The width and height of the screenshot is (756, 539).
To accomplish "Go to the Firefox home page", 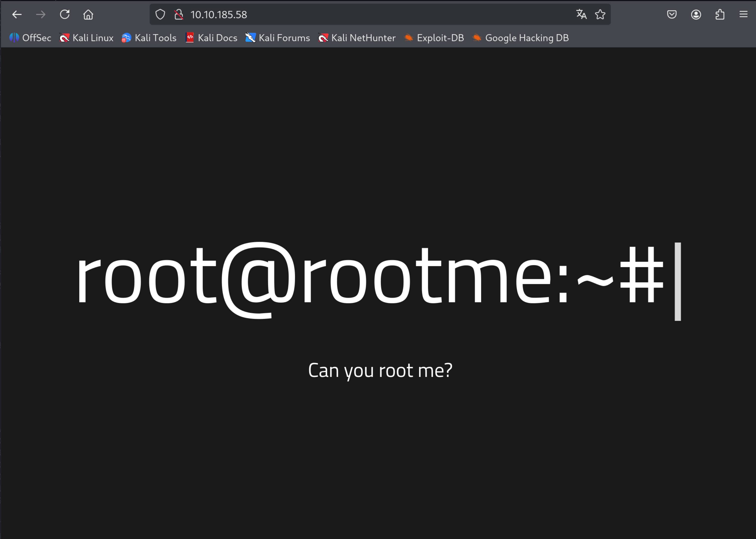I will click(88, 15).
